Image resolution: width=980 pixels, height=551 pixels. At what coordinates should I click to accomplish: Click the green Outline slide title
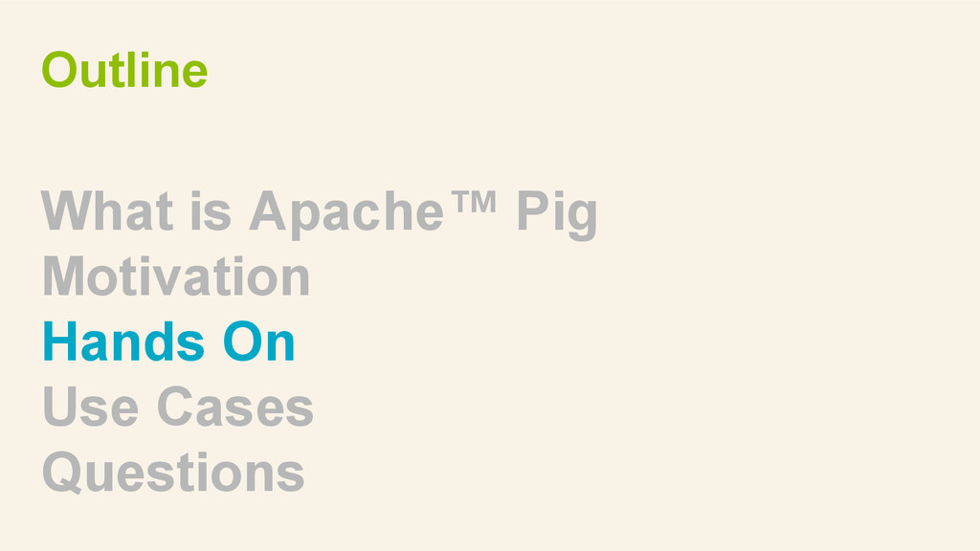coord(124,70)
